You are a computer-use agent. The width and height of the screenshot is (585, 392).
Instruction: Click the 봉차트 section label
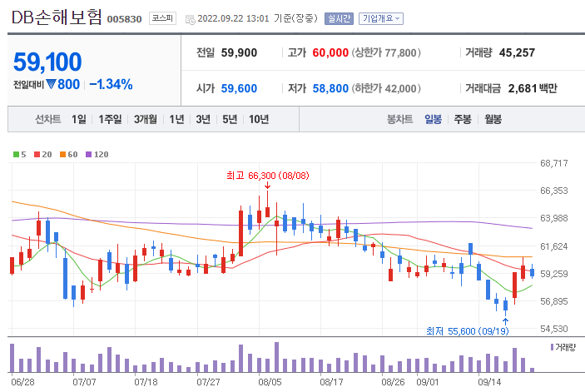pos(400,119)
